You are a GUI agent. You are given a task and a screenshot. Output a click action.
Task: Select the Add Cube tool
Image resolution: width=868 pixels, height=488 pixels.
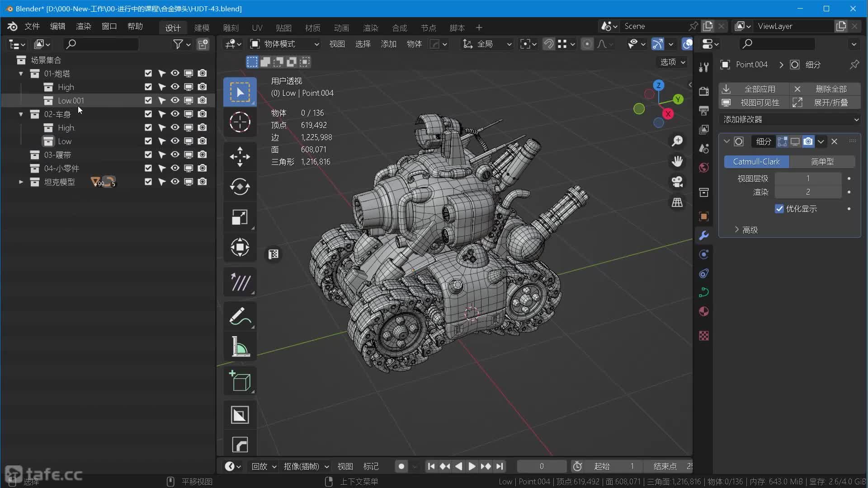pyautogui.click(x=240, y=381)
